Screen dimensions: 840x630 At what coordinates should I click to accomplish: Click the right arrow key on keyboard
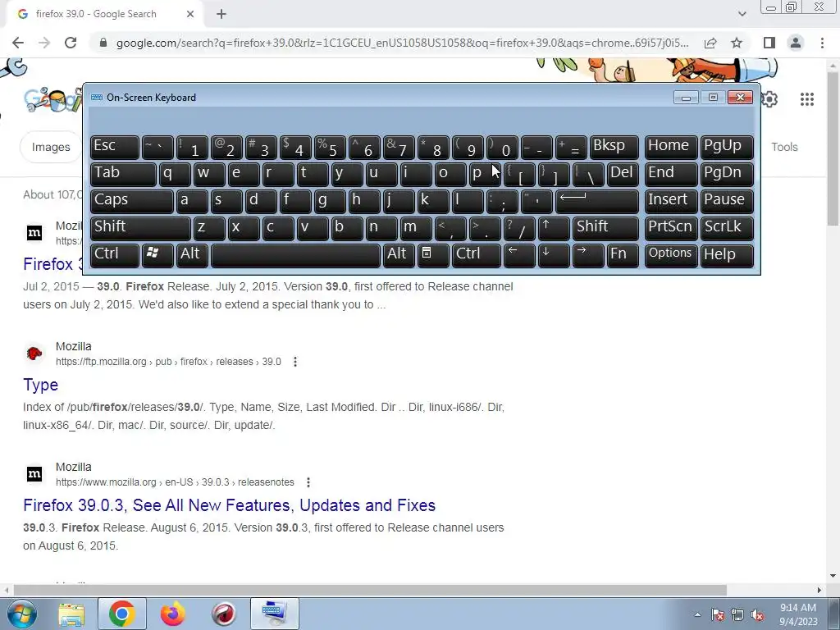point(587,255)
